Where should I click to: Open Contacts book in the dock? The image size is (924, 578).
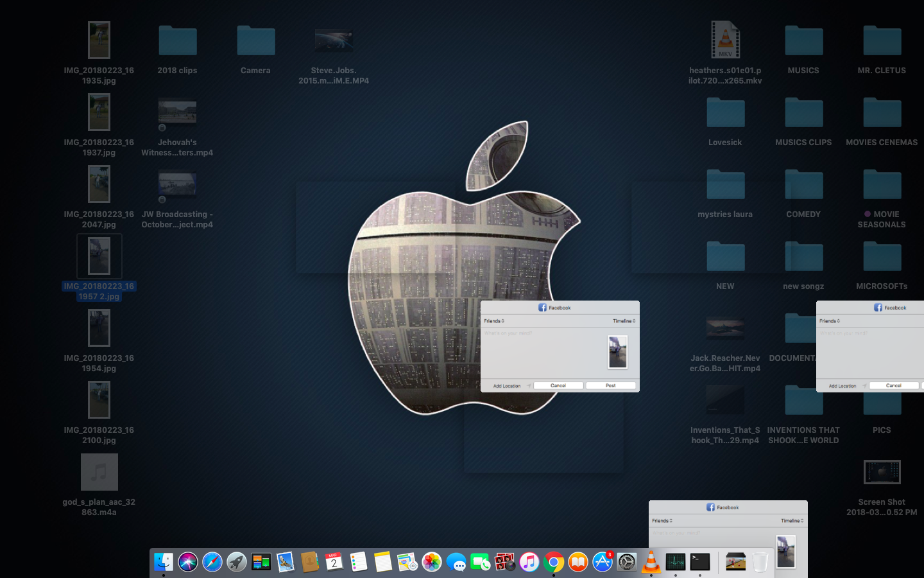click(x=310, y=562)
